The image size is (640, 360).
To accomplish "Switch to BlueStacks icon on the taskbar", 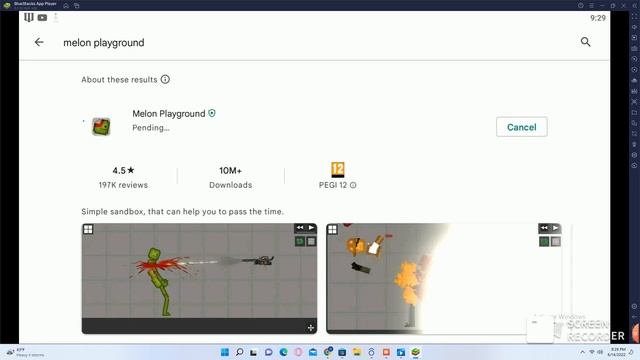I will [x=416, y=352].
